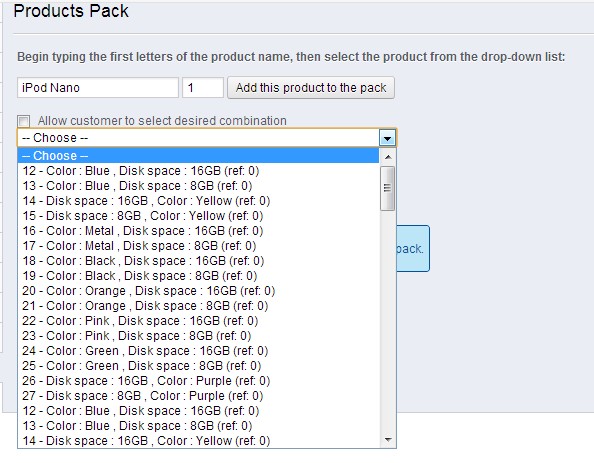Pick option 26 - 16GB Color Purple

tap(198, 381)
